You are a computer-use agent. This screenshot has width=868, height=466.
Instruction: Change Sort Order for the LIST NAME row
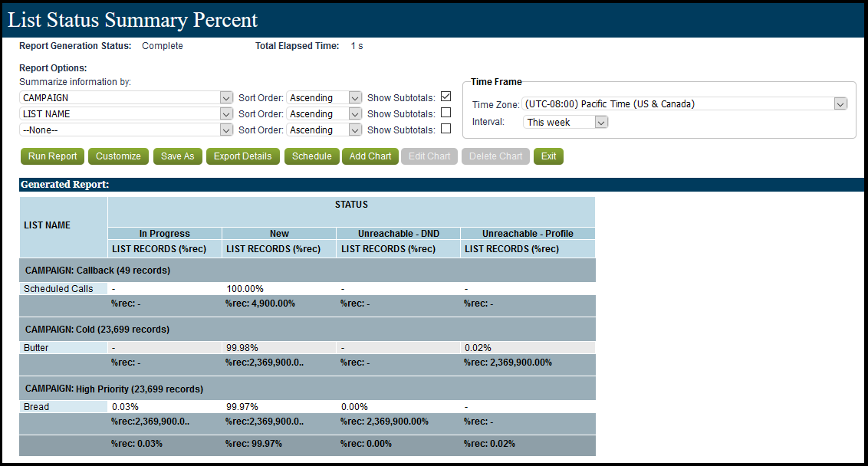point(324,114)
